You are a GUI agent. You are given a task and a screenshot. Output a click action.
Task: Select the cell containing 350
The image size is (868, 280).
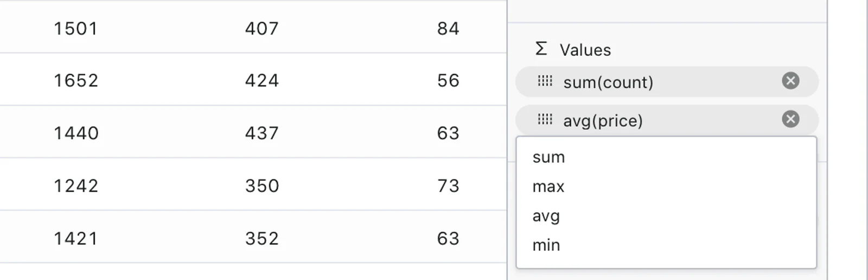tap(261, 186)
